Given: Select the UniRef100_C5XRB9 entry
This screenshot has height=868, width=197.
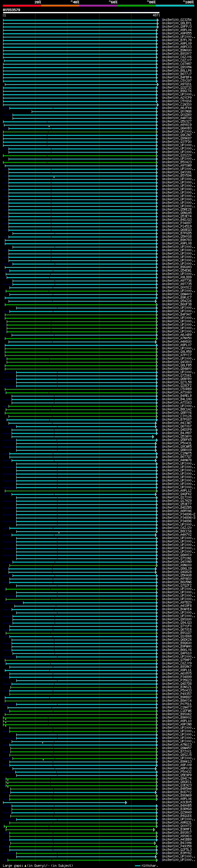Looking at the screenshot, I should coord(176,389).
